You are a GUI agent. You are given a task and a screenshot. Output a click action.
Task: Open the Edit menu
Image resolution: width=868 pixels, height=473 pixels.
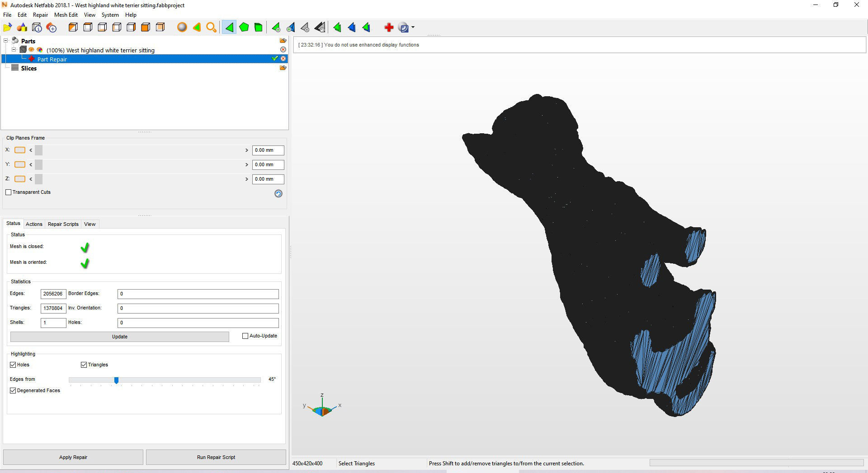pyautogui.click(x=22, y=15)
